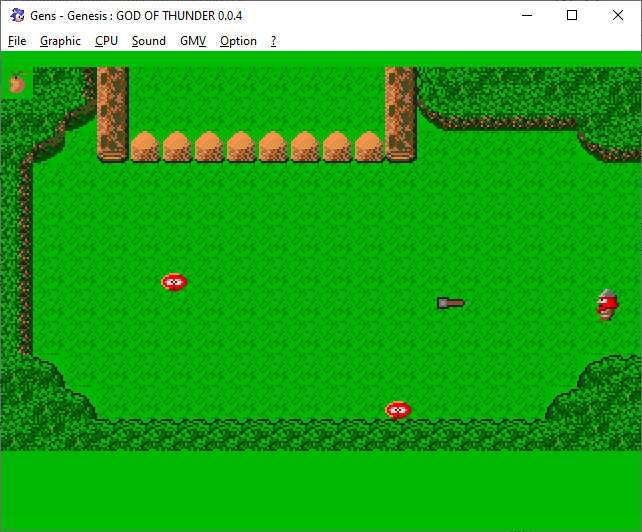Click the red blob enemy near the left side
Viewport: 642px width, 532px height.
[x=174, y=282]
